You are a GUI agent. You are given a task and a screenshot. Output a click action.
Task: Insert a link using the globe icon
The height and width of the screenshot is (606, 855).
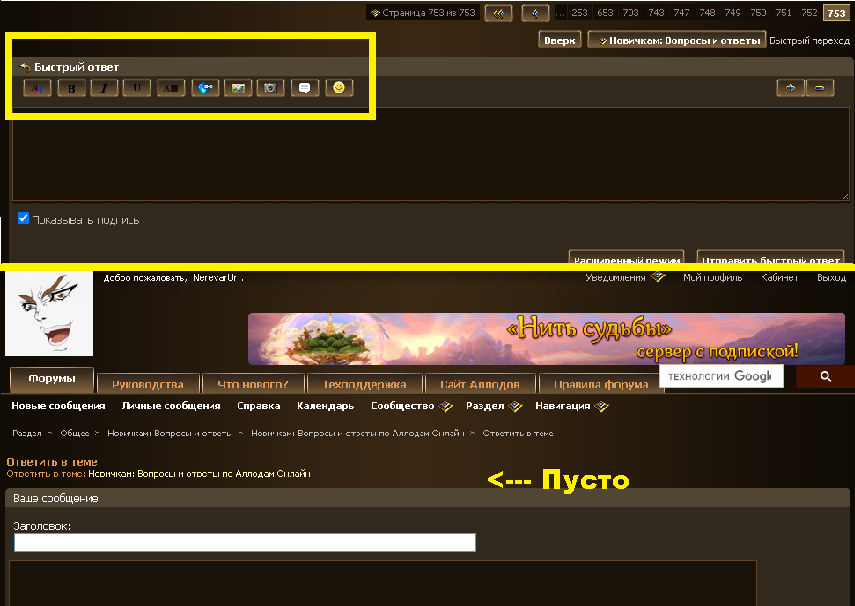[x=205, y=88]
